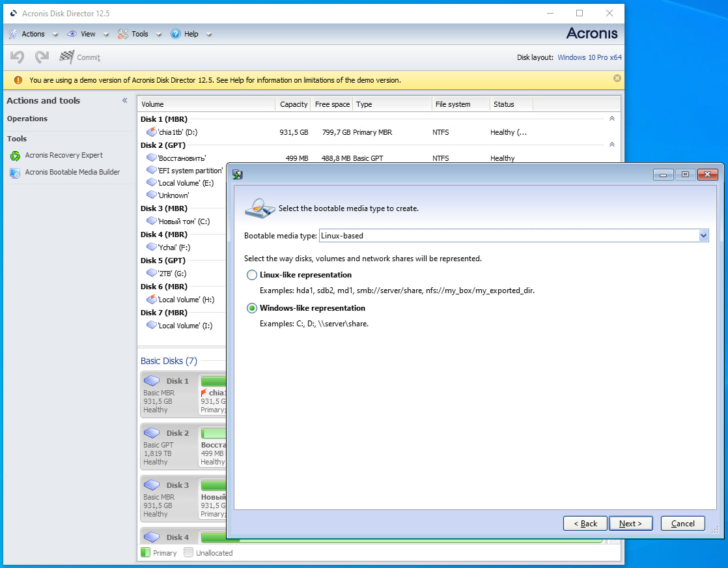Click the Unallocated legend swatch
Screen dimensions: 728x568
[188, 552]
